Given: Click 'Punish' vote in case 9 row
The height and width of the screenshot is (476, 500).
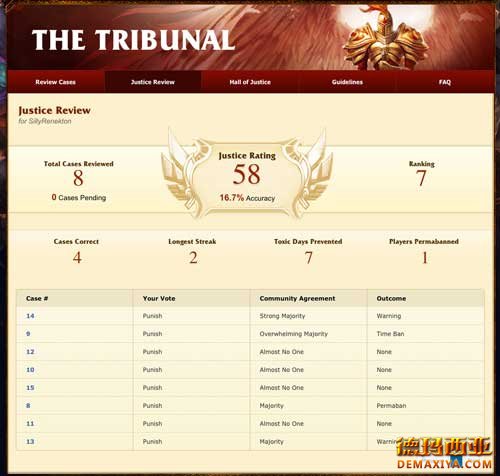Looking at the screenshot, I should 152,334.
